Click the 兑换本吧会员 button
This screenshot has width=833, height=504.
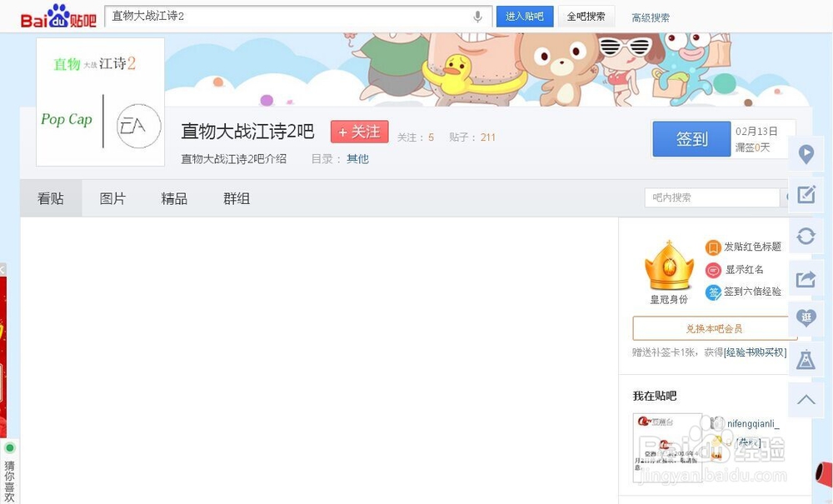click(714, 328)
